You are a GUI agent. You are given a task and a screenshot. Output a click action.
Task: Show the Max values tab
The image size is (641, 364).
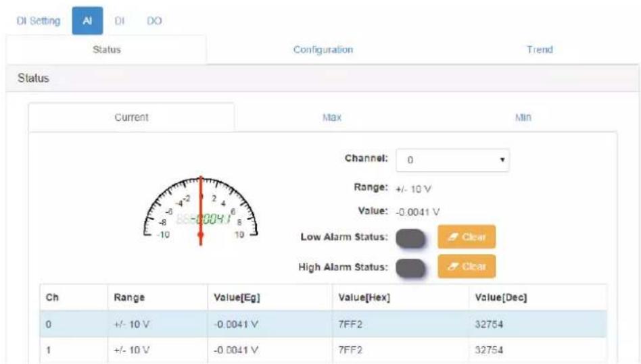point(331,118)
